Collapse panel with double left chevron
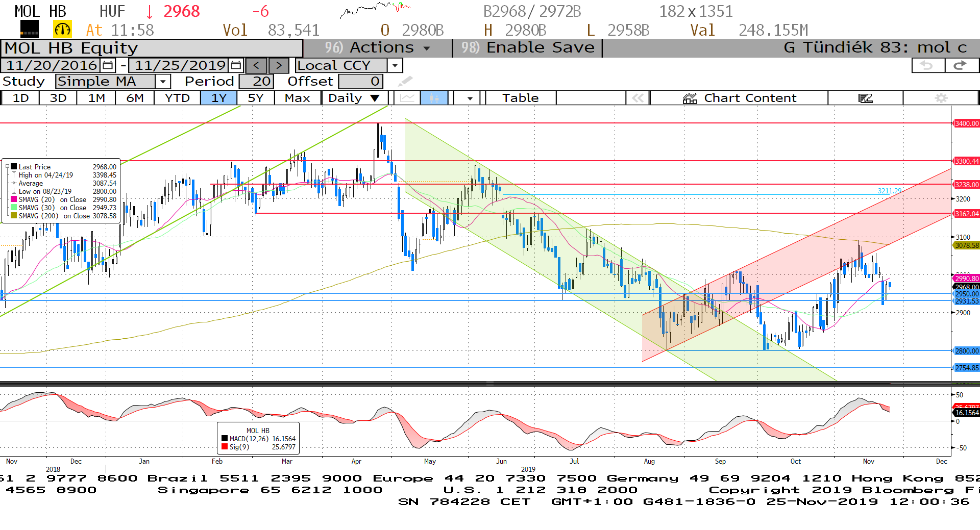The width and height of the screenshot is (980, 530). coord(638,98)
